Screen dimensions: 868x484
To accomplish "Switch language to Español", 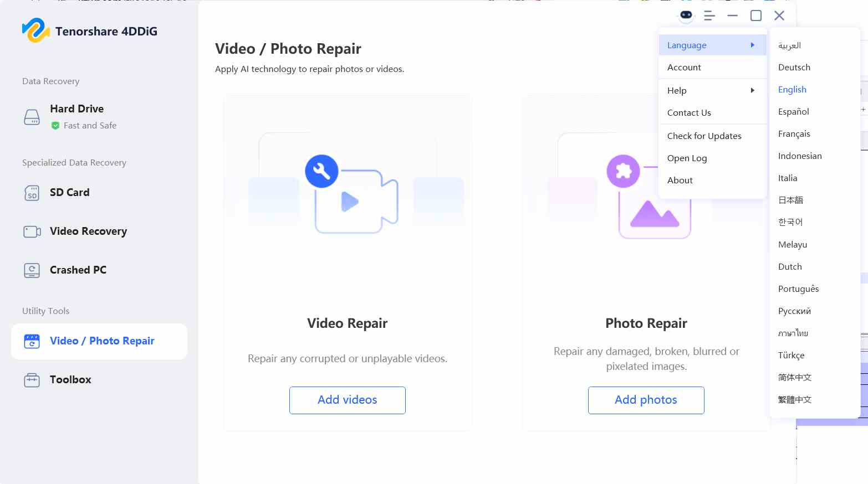I will [793, 111].
